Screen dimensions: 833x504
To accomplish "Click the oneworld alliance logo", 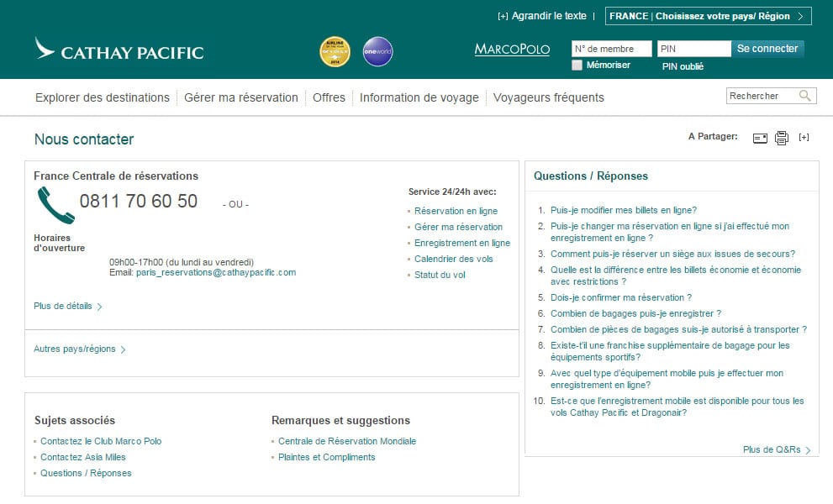I will (377, 51).
